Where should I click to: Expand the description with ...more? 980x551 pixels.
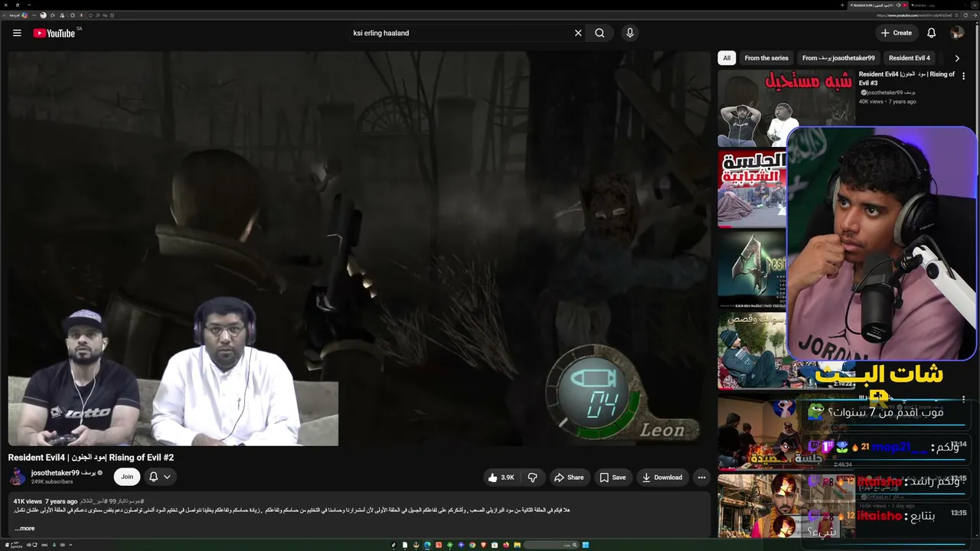coord(24,528)
